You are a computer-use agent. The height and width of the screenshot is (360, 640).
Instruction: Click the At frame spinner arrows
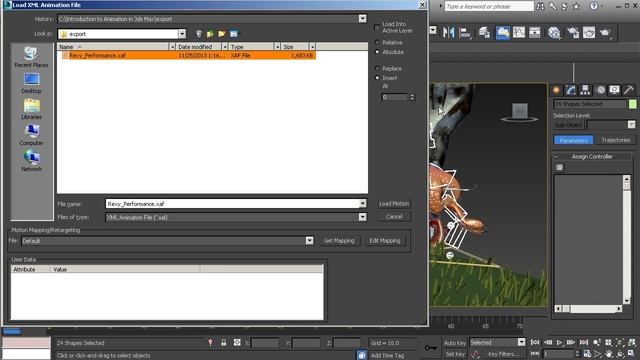[x=412, y=97]
